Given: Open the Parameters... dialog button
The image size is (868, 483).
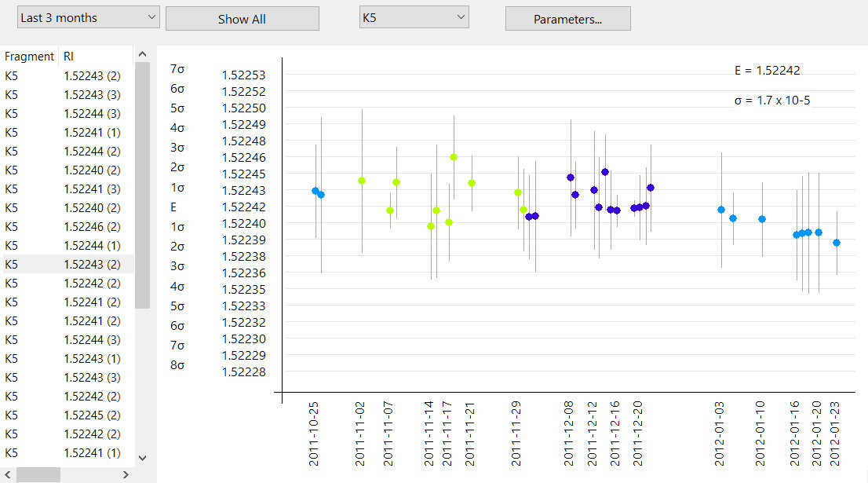Looking at the screenshot, I should [x=567, y=19].
